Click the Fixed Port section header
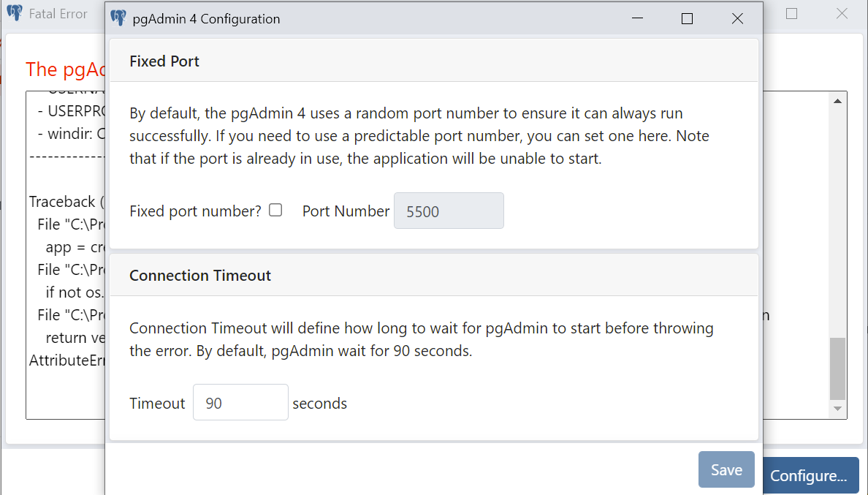Screen dimensions: 868x495 pyautogui.click(x=164, y=61)
